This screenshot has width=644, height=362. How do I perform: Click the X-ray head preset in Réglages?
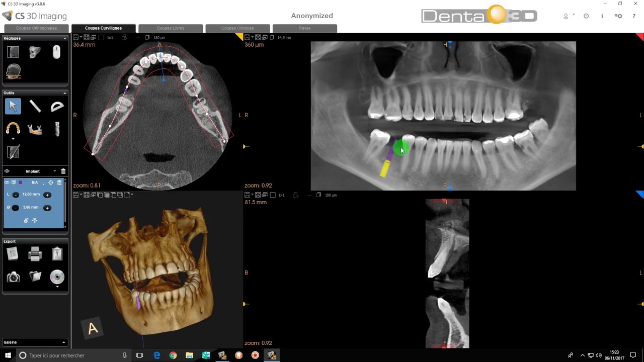[x=13, y=52]
